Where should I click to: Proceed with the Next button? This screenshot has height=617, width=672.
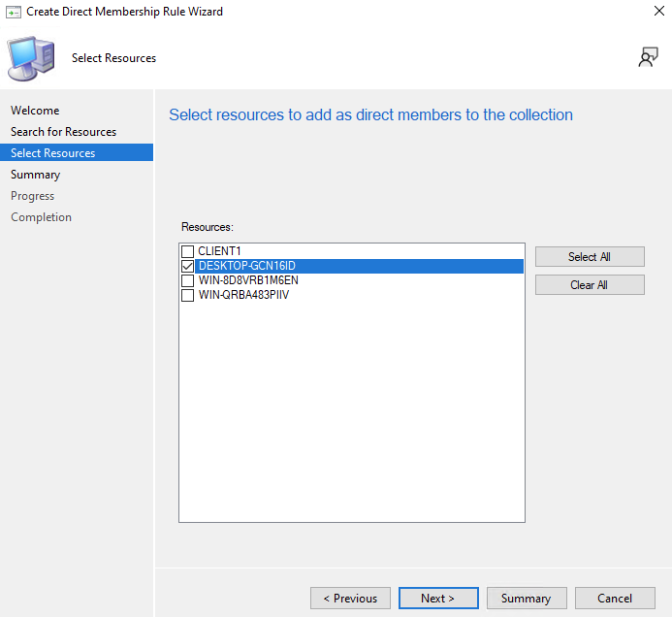[x=438, y=599]
